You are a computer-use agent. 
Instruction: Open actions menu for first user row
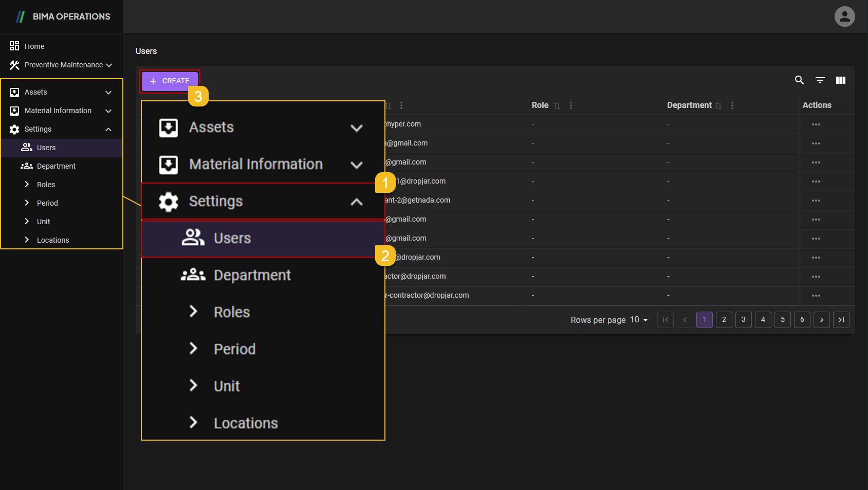coord(816,124)
